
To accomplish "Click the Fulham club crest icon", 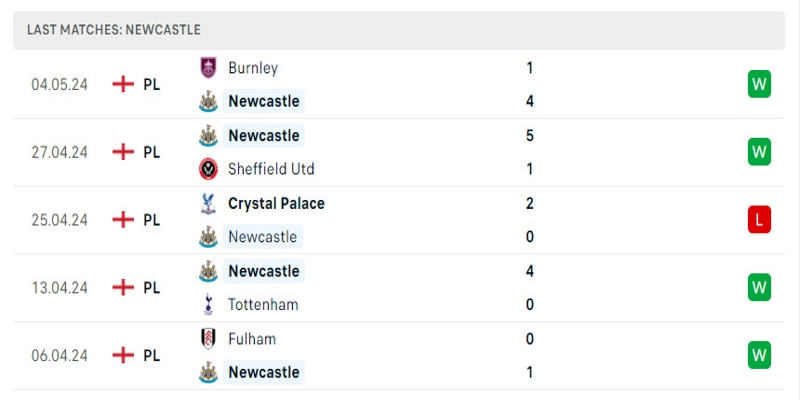I will click(208, 339).
